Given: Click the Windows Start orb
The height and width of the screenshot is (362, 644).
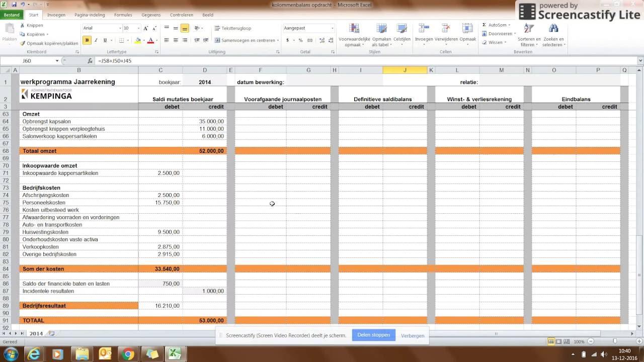Looking at the screenshot, I should [x=10, y=353].
